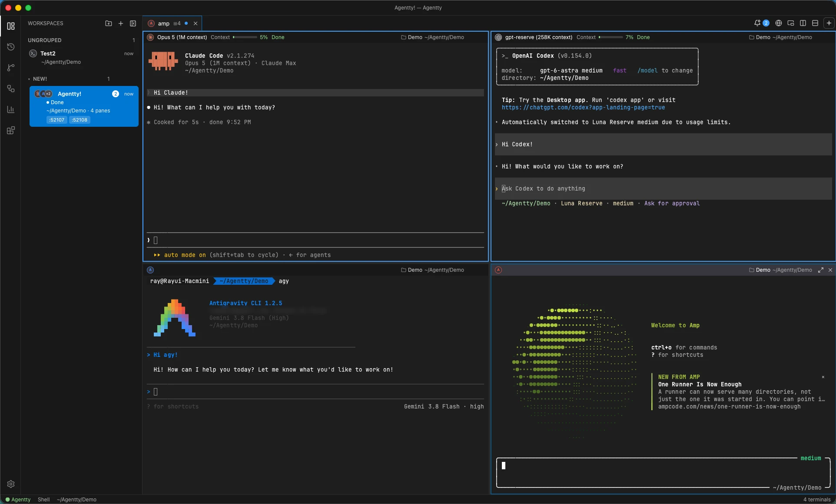Click the Agentty status bar item
The image size is (836, 504).
point(18,500)
